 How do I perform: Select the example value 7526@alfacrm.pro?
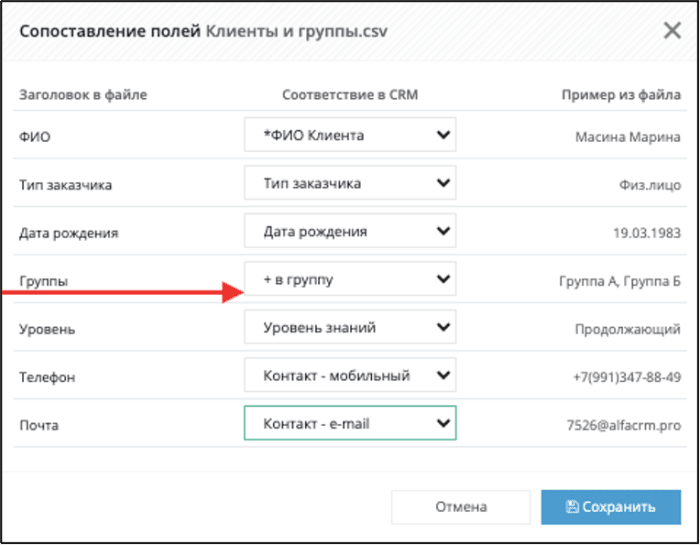[x=624, y=425]
